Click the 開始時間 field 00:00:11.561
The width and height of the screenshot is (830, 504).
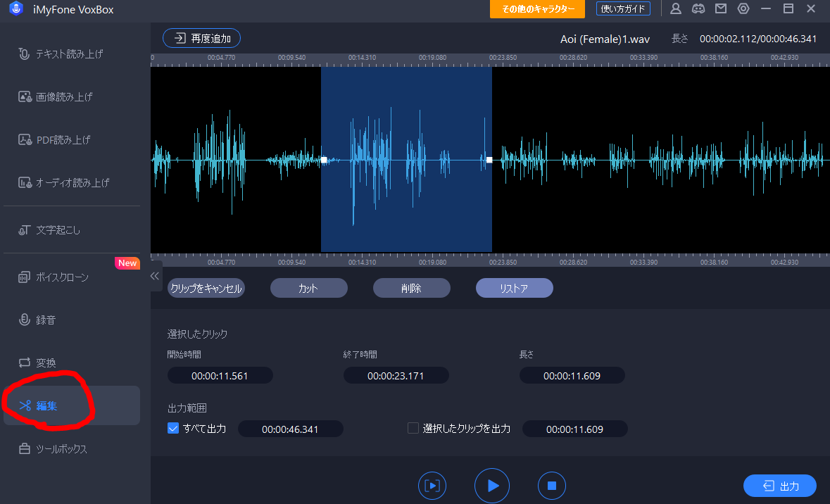click(220, 376)
